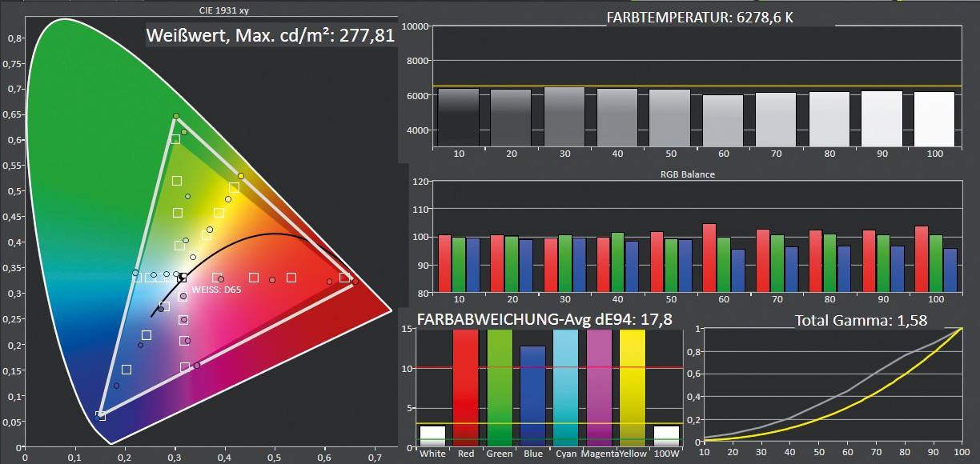
Task: Select the "Weißwert, Max. cd/m²: 277,81" readout
Action: pos(271,36)
